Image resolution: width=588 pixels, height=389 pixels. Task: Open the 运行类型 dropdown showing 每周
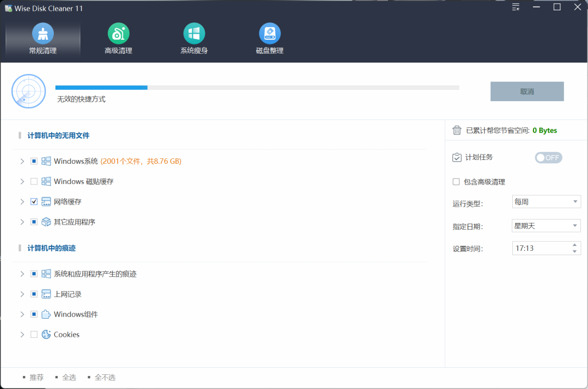pyautogui.click(x=546, y=201)
